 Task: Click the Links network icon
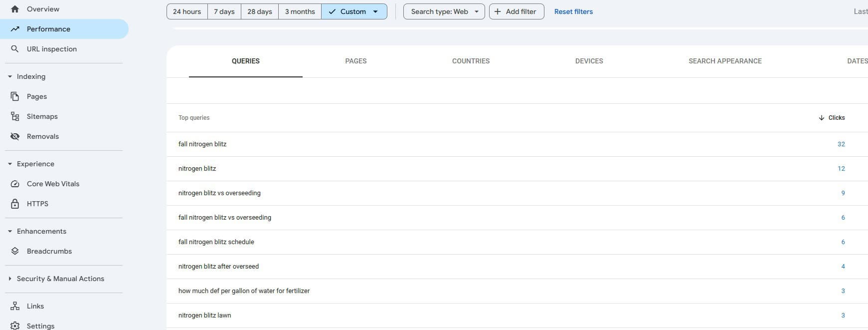pyautogui.click(x=15, y=306)
